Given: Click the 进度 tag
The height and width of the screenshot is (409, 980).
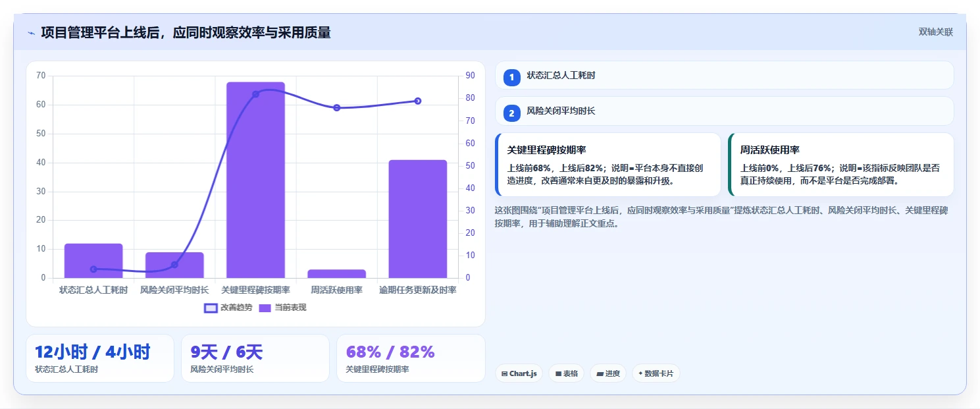Looking at the screenshot, I should point(608,373).
